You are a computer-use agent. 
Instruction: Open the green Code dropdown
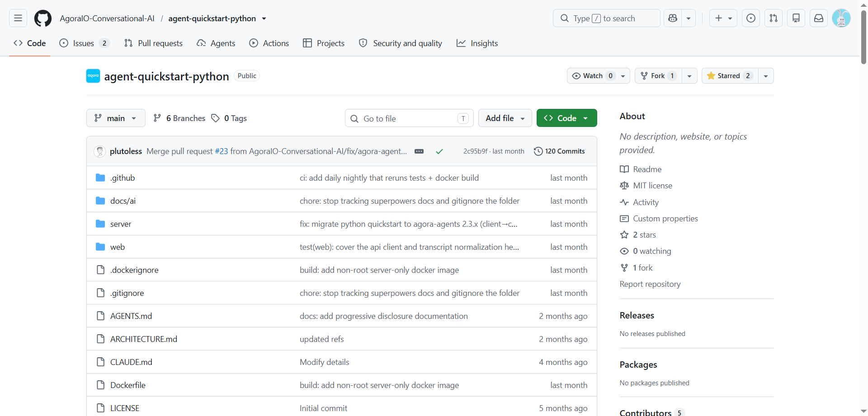pos(567,118)
